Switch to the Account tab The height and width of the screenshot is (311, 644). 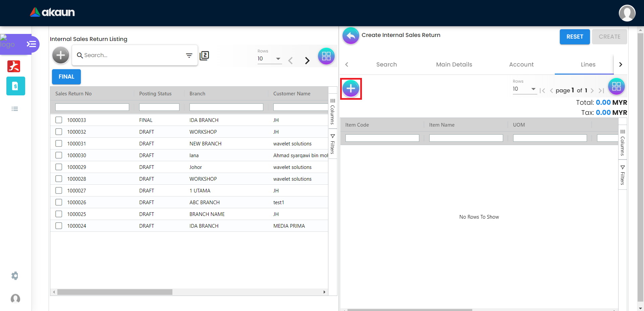(x=521, y=64)
